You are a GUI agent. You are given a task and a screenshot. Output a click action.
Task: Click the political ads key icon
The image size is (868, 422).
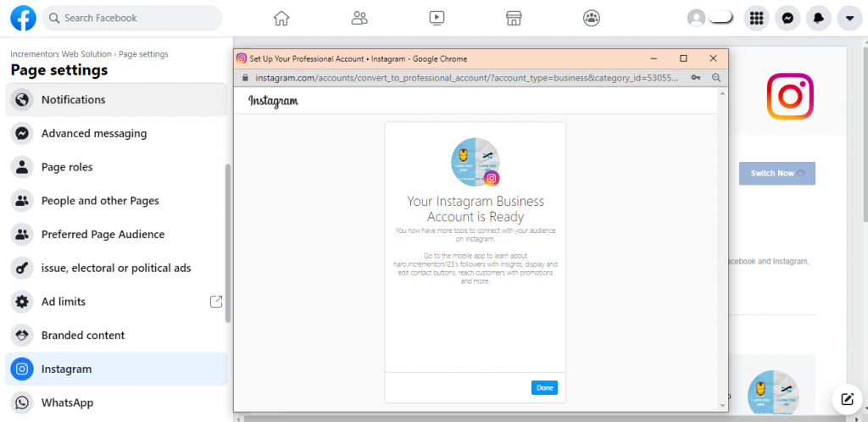[x=22, y=269]
